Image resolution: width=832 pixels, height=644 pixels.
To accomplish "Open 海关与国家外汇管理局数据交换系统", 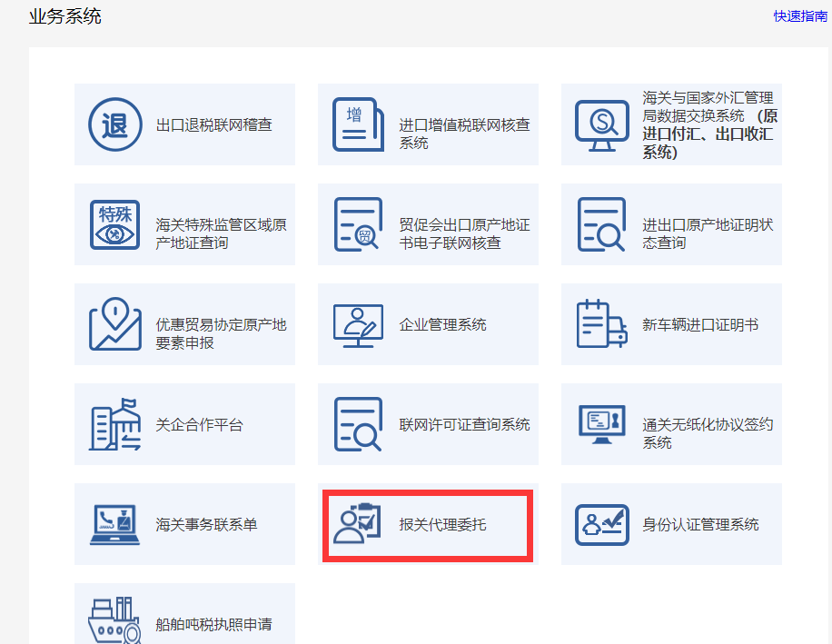I will [670, 124].
